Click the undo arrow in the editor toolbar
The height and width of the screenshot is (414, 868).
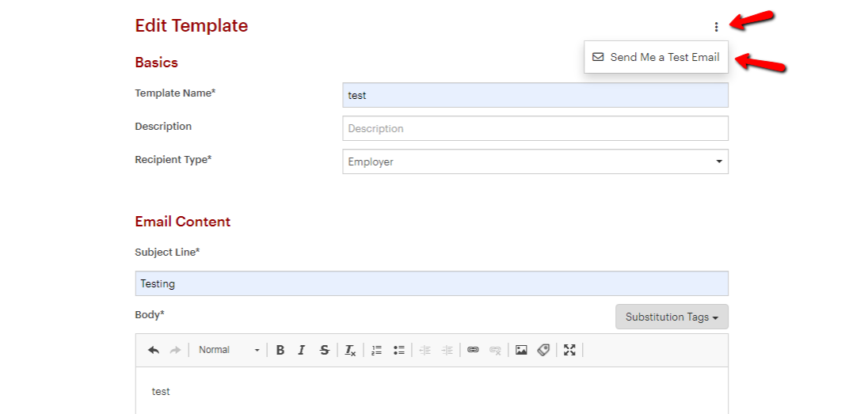pos(154,350)
